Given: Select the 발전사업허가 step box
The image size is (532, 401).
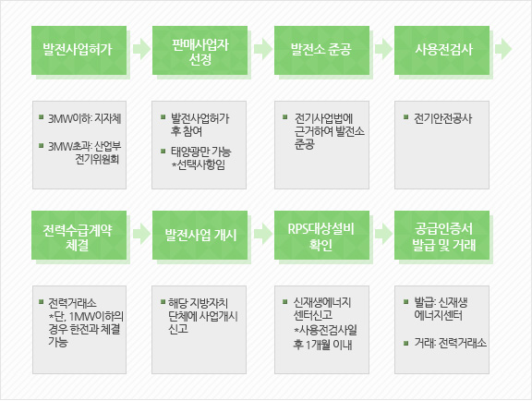Looking at the screenshot, I should point(79,50).
